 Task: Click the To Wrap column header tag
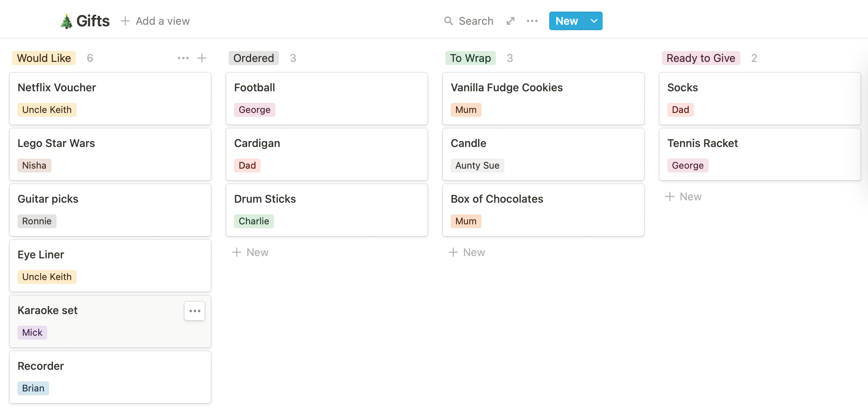(x=470, y=58)
